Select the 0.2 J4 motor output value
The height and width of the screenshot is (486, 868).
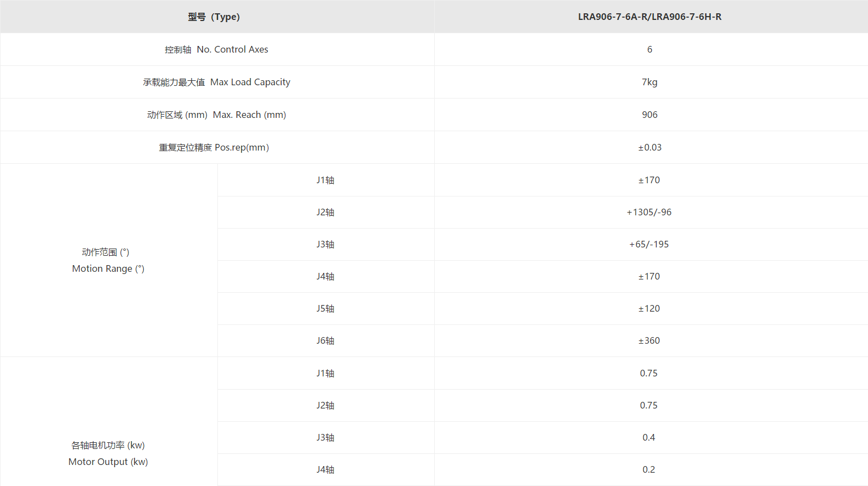[649, 469]
